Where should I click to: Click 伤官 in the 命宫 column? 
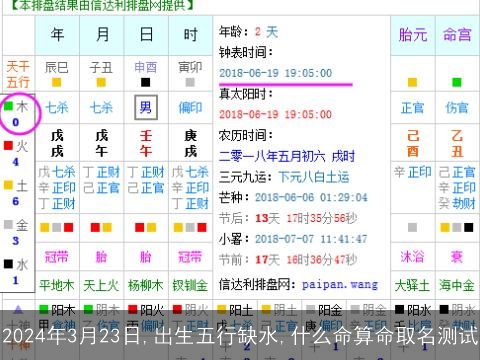coord(457,108)
